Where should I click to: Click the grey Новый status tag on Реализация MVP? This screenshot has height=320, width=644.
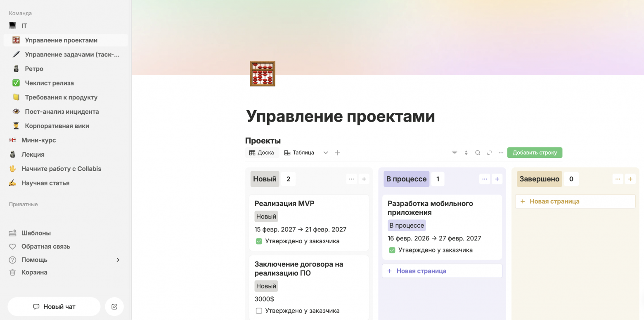click(266, 216)
